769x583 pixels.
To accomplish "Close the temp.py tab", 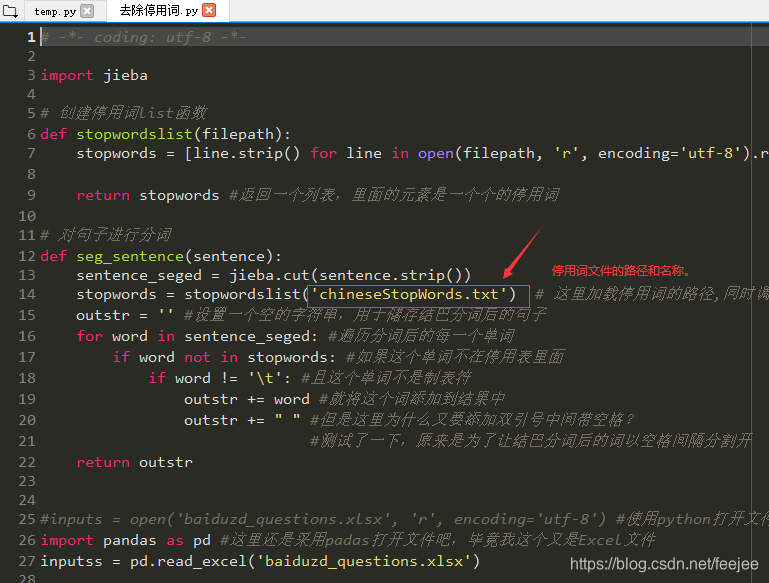I will (87, 11).
